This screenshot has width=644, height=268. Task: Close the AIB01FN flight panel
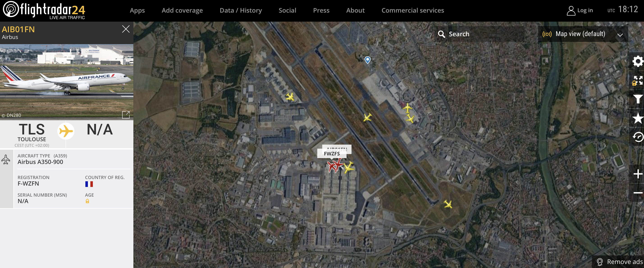pyautogui.click(x=126, y=29)
